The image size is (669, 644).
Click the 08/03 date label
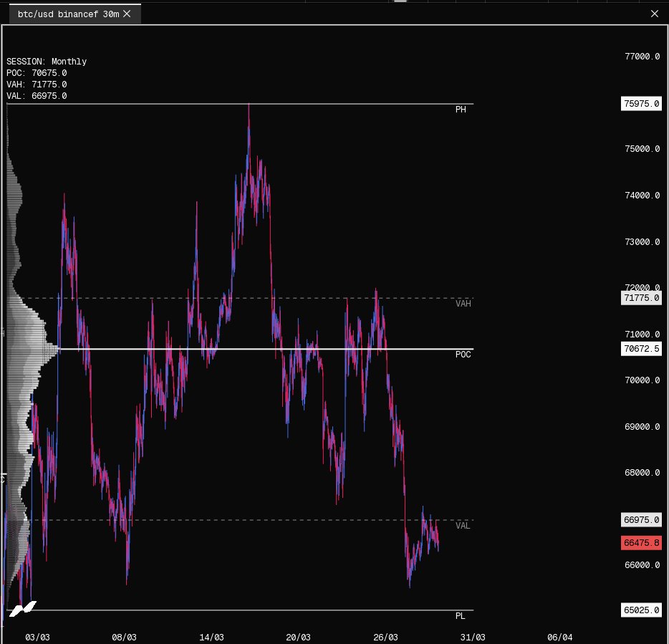(x=124, y=637)
